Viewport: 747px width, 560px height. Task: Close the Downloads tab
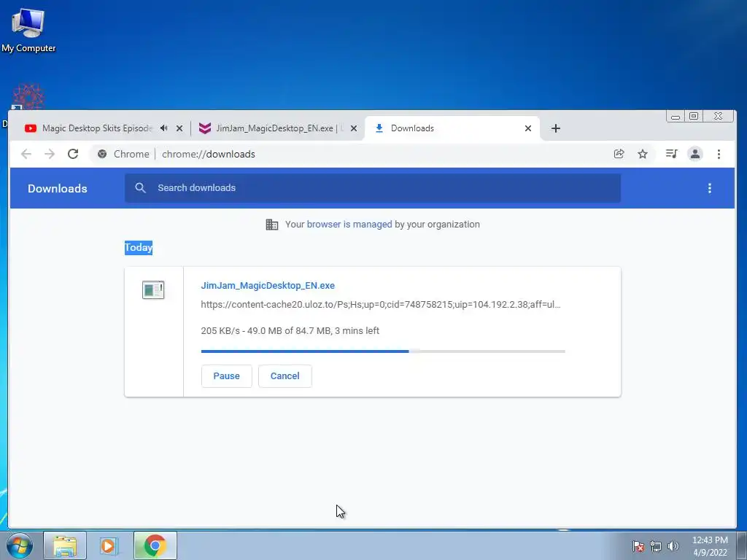pyautogui.click(x=528, y=128)
